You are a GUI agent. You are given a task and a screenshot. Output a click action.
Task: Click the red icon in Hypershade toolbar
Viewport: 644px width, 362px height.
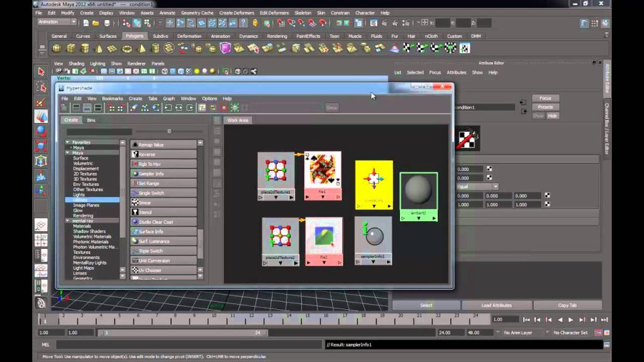(224, 108)
